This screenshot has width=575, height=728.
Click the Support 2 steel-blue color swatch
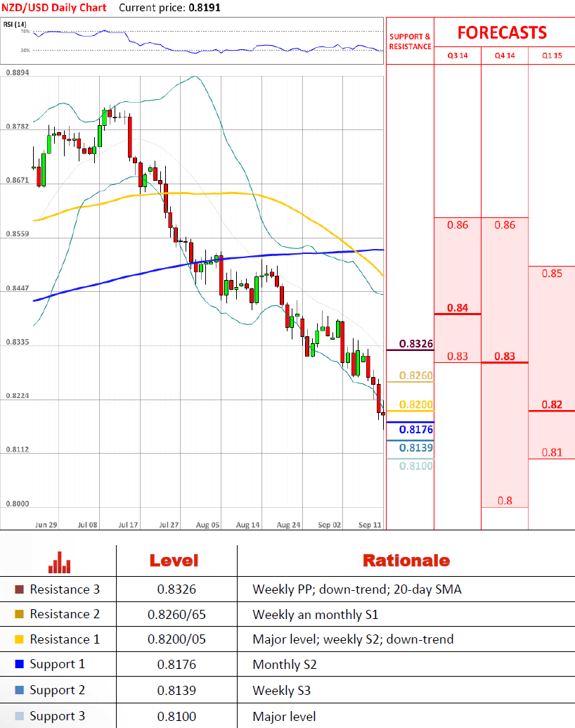tap(19, 690)
